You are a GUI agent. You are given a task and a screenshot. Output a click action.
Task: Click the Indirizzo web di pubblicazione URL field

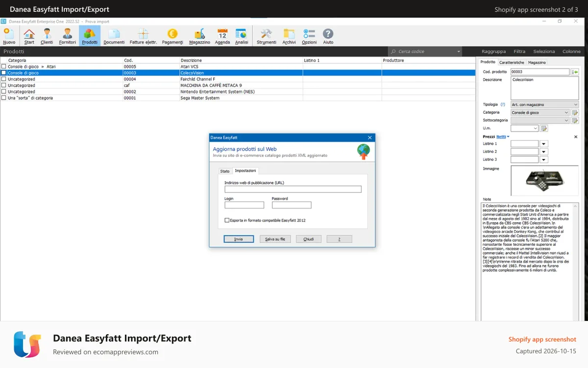pyautogui.click(x=293, y=189)
